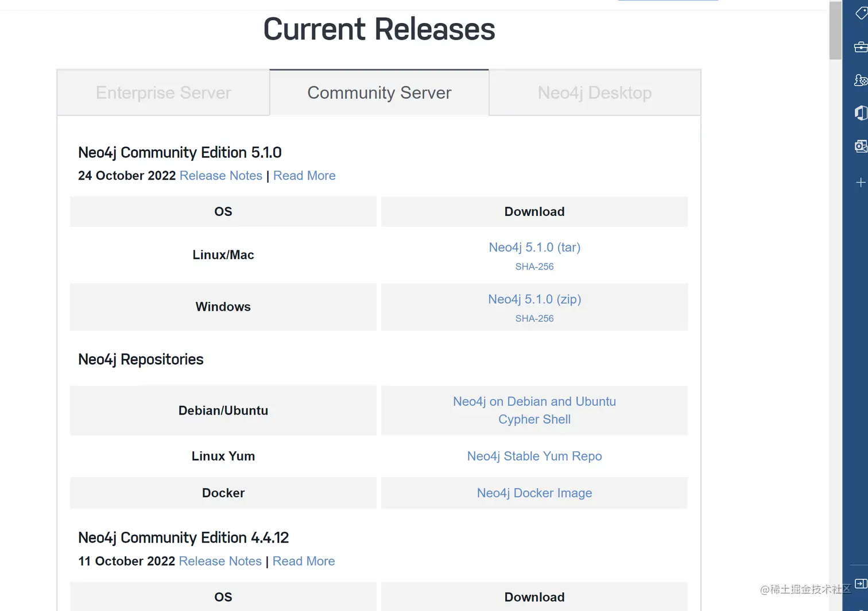Click the Linux Yum row label
Image resolution: width=868 pixels, height=611 pixels.
(223, 456)
